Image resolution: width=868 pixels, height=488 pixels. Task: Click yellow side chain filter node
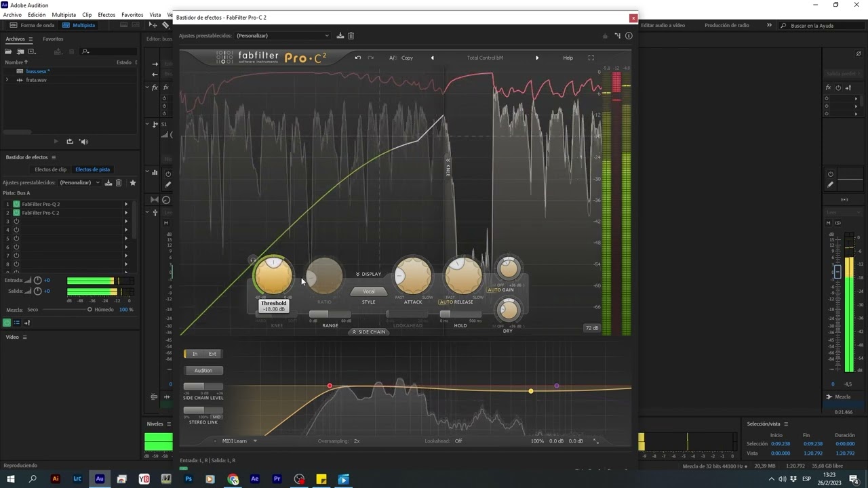tap(531, 391)
